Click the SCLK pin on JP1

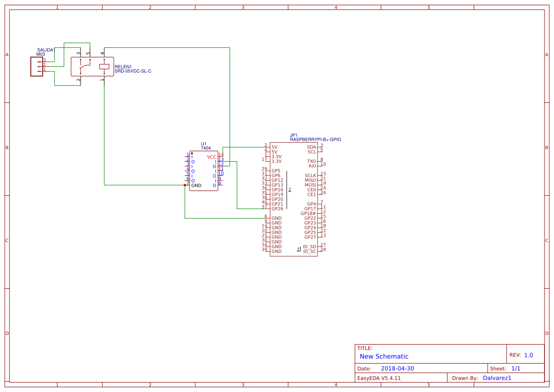point(310,176)
